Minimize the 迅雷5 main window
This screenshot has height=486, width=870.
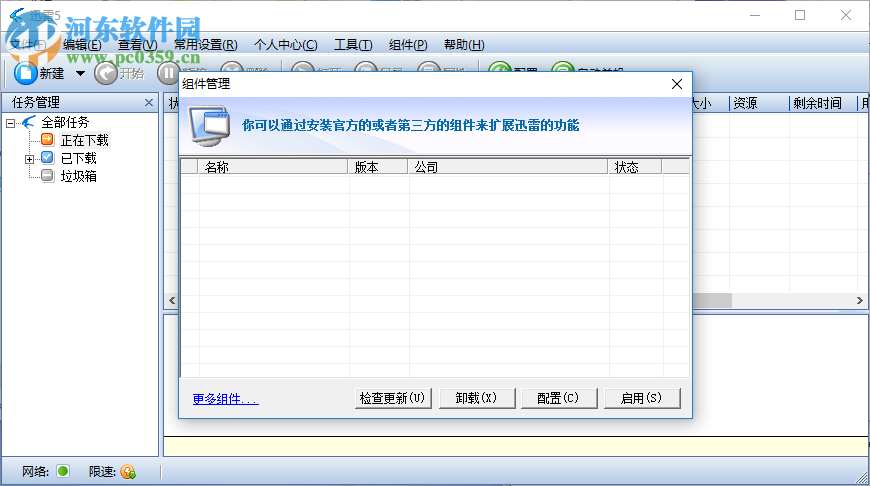tap(755, 16)
